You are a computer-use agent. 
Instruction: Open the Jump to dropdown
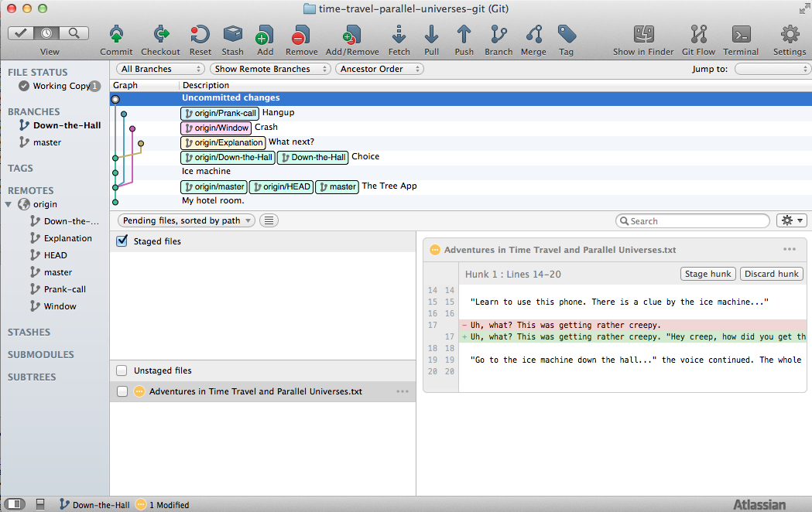[x=772, y=69]
